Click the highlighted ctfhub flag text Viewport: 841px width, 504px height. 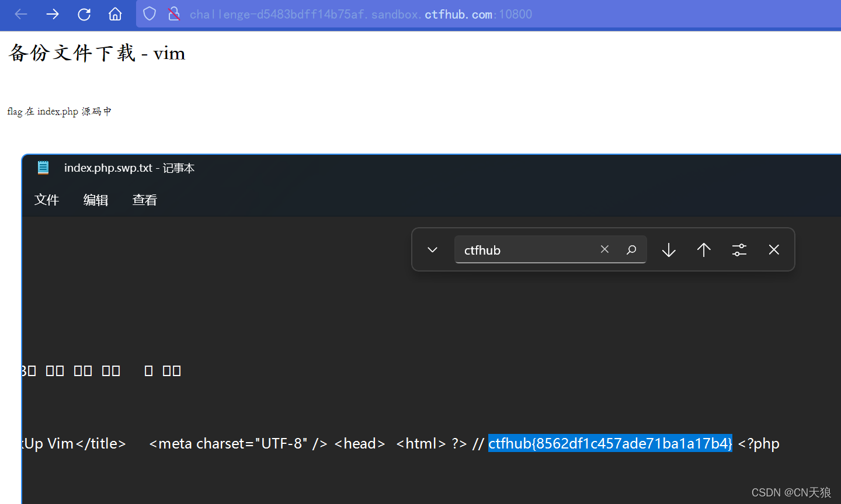(x=610, y=443)
